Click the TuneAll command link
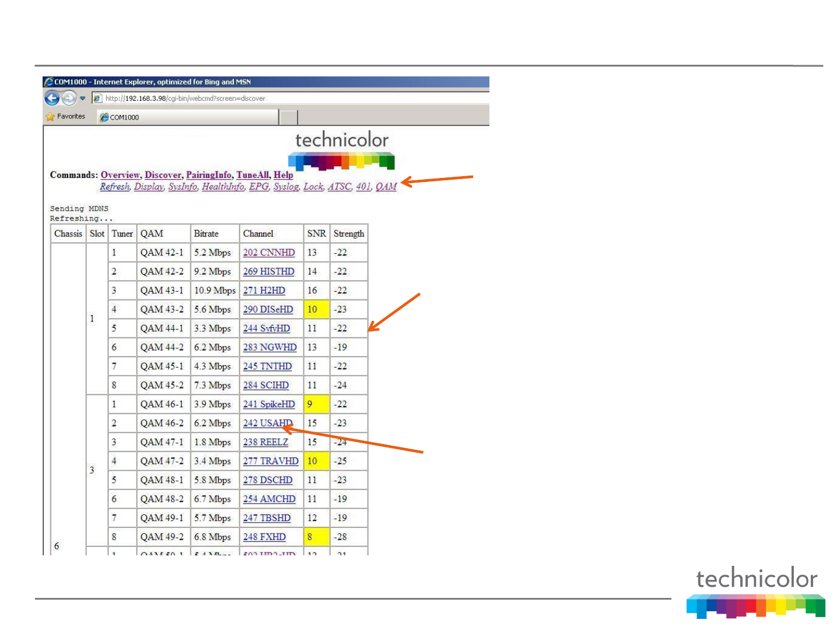Viewport: 840px width, 630px height. (252, 175)
